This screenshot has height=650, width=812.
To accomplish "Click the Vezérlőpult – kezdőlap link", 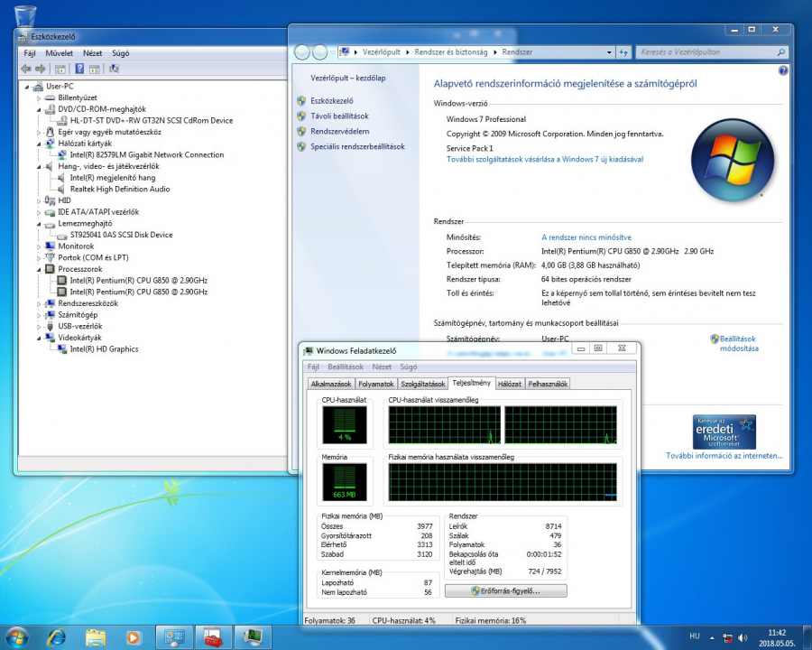I will 348,79.
